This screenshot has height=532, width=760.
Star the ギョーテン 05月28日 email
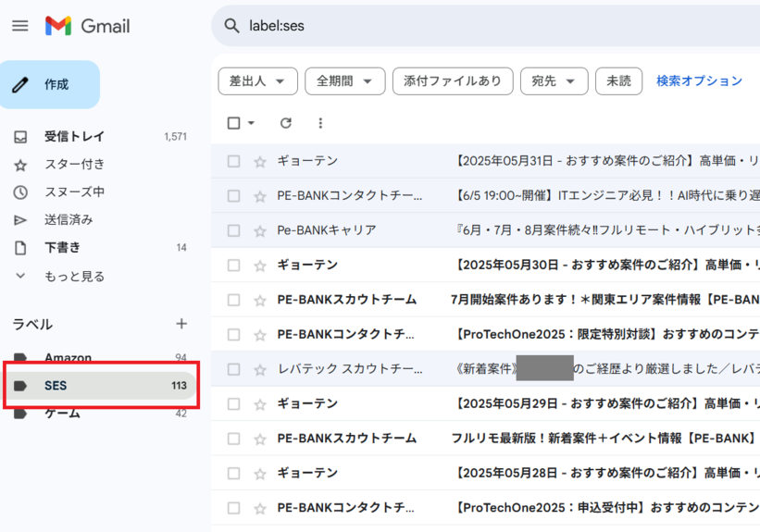pyautogui.click(x=260, y=474)
